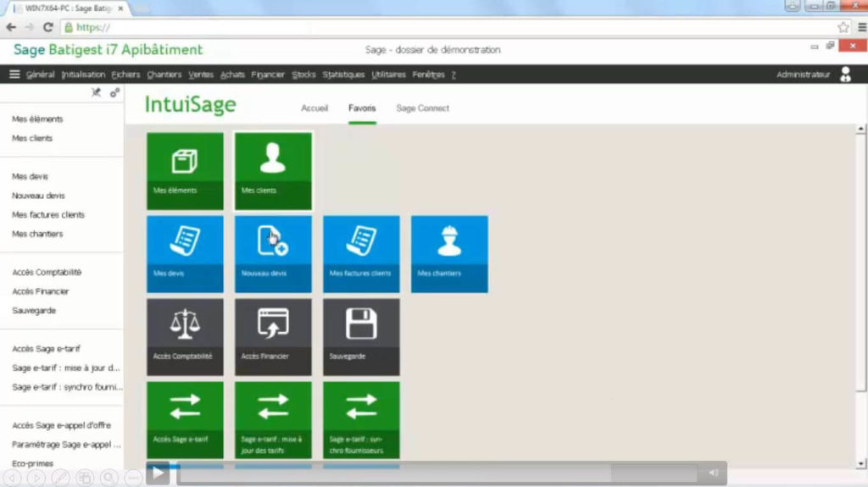The width and height of the screenshot is (868, 487).
Task: Open the Mes chantiers hard-hat tile
Action: point(449,253)
